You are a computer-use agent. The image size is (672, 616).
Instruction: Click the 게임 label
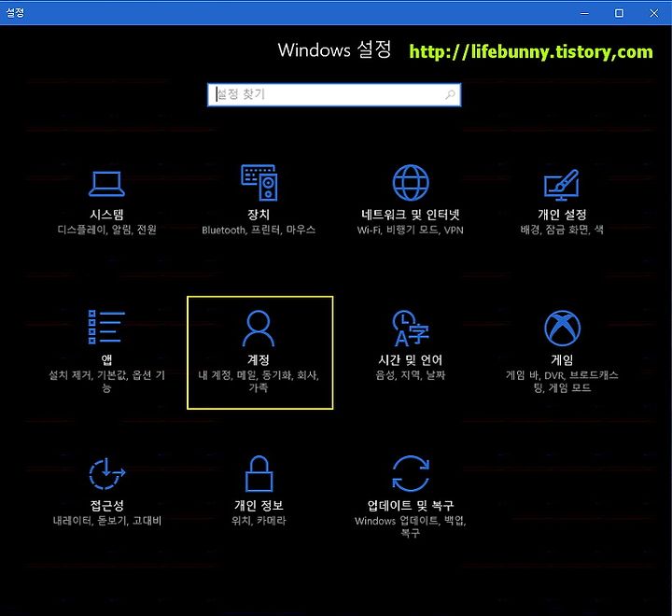point(562,359)
